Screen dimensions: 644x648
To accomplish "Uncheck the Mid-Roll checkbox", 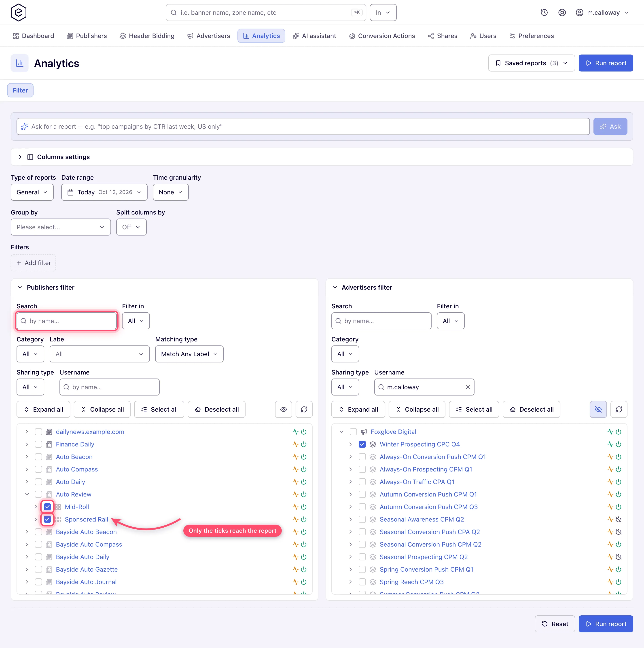I will [x=47, y=507].
